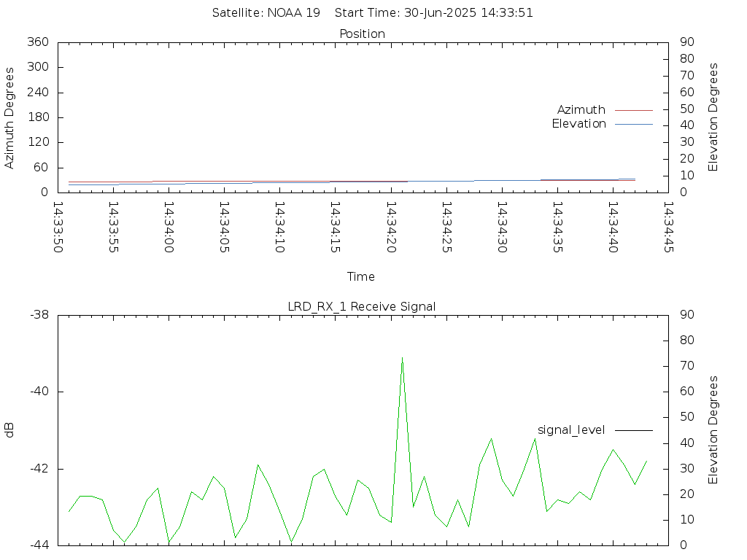Click the blue Elevation legend line sample
747x560 pixels.
(634, 124)
